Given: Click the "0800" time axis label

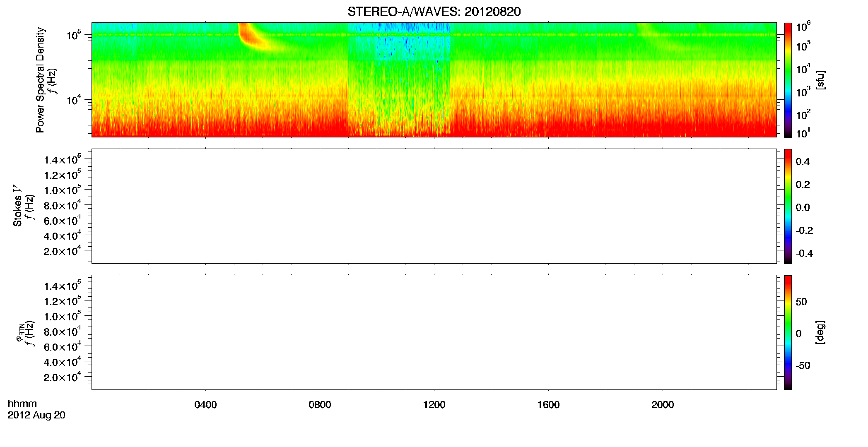Looking at the screenshot, I should coord(320,405).
